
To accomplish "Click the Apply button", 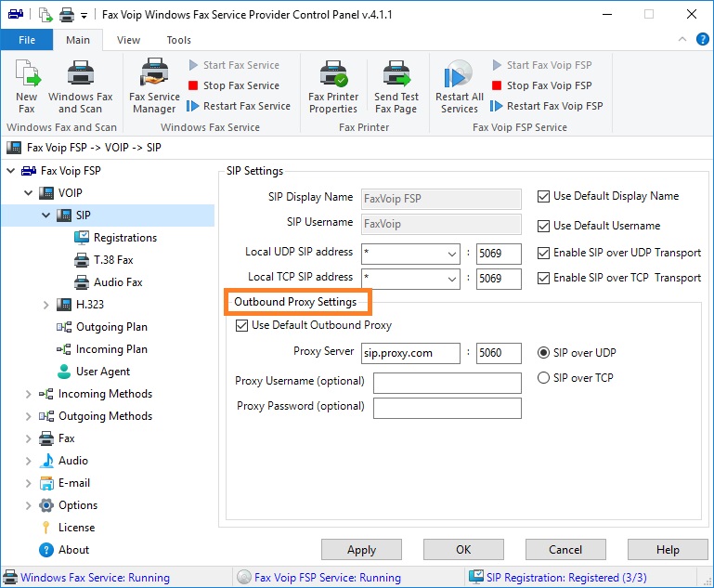I will tap(361, 550).
